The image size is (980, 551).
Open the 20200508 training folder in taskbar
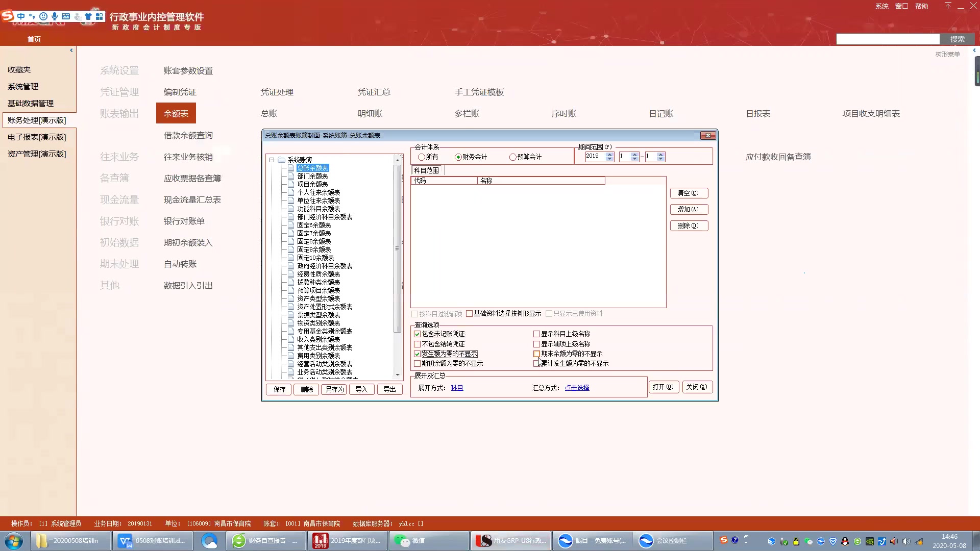click(70, 541)
